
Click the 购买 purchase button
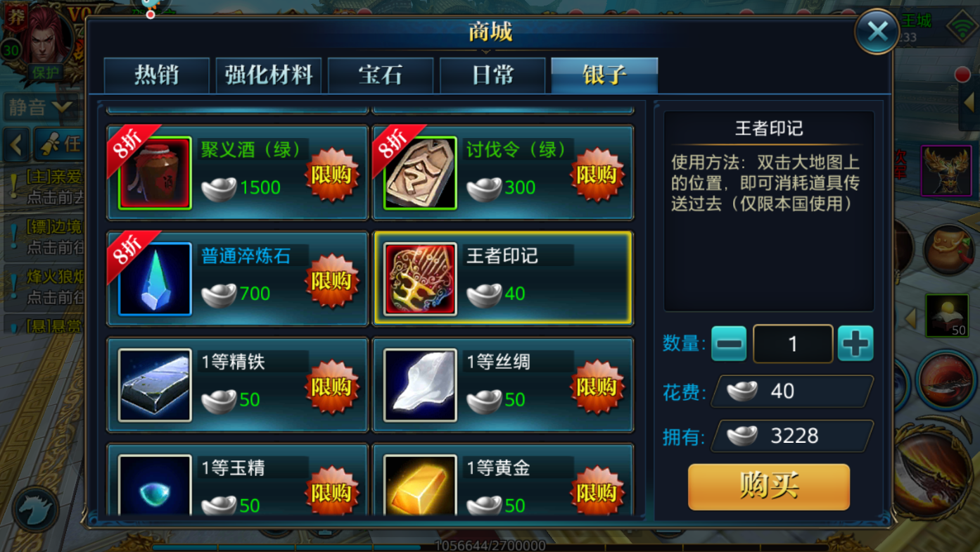click(769, 487)
